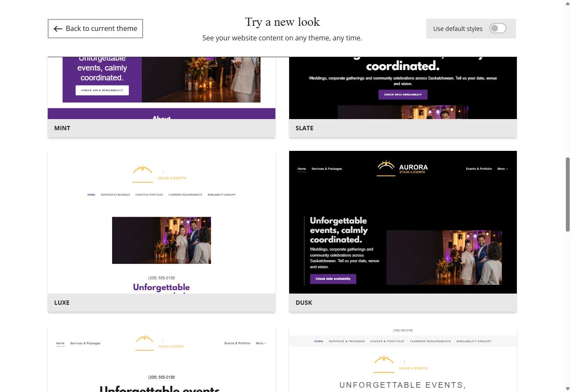Viewport: 571px width, 392px height.
Task: Open Planning Requirements in the Luxe preview
Action: coord(185,195)
